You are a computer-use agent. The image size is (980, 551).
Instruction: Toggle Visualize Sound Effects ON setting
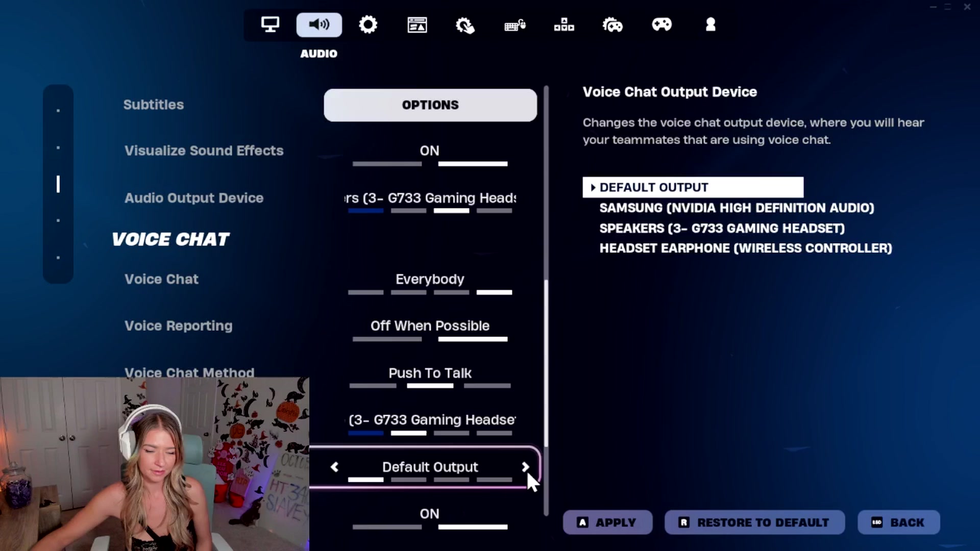[x=430, y=155]
